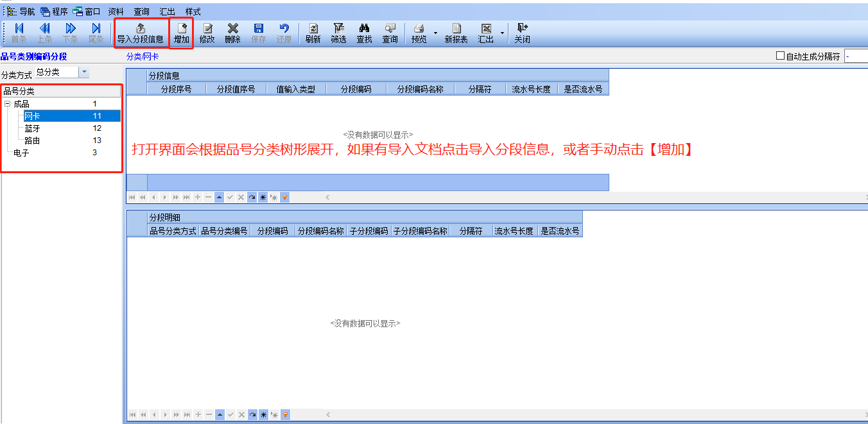This screenshot has width=868, height=424.
Task: Click the 分段值序号 column header
Action: click(x=236, y=89)
